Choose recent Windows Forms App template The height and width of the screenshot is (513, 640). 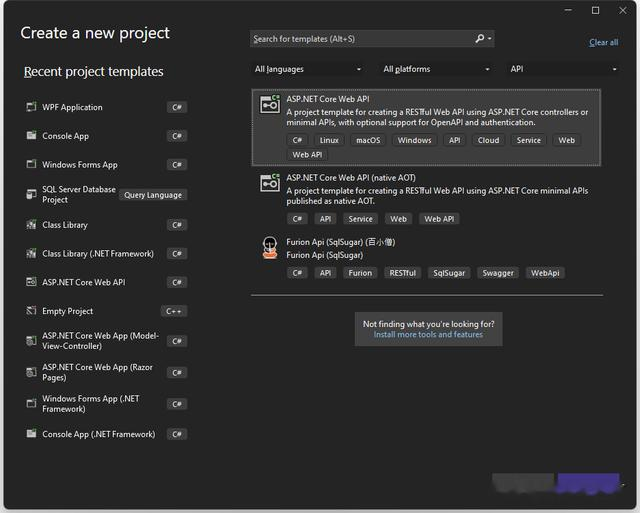click(106, 164)
